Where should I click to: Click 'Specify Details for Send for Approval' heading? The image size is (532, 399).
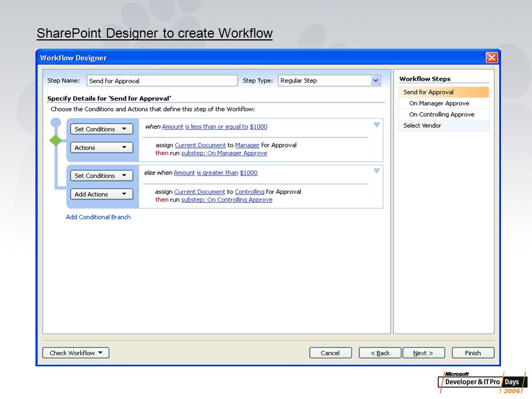(109, 99)
